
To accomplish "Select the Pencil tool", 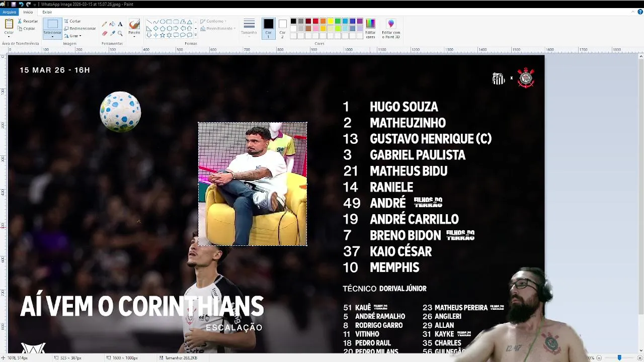I will coord(105,24).
